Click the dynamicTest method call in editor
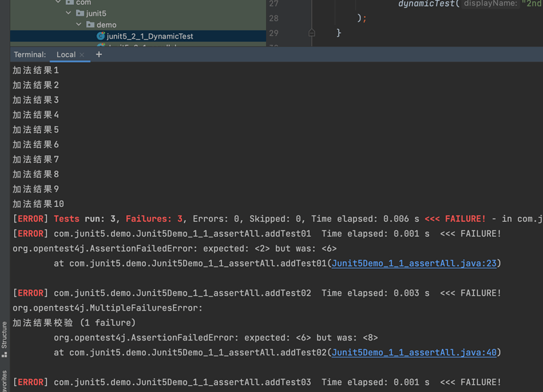The width and height of the screenshot is (543, 392). coord(428,3)
